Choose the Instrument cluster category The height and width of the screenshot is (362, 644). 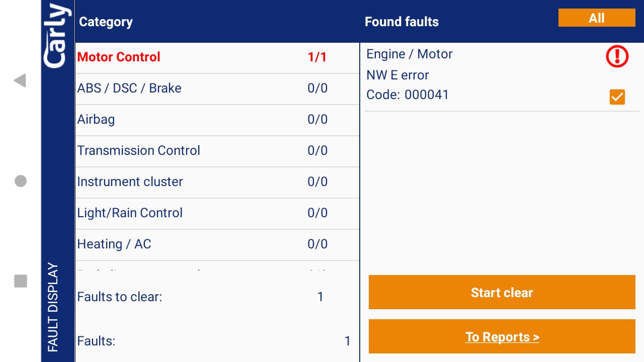point(130,182)
